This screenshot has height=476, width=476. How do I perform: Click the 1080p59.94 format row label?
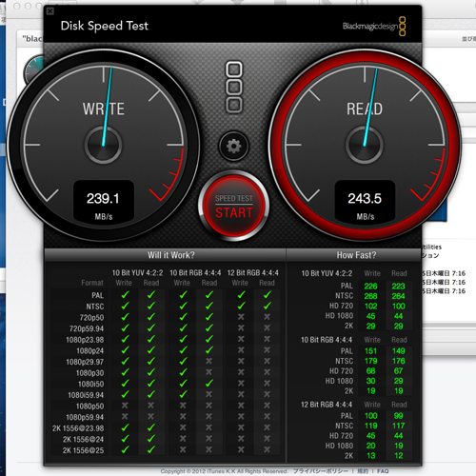pyautogui.click(x=85, y=417)
